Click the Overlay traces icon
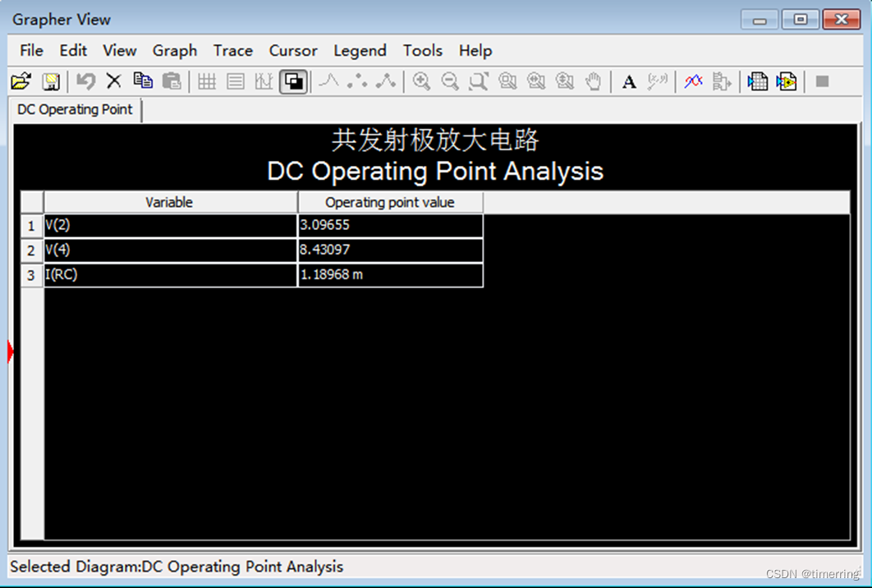This screenshot has height=588, width=872. [693, 82]
